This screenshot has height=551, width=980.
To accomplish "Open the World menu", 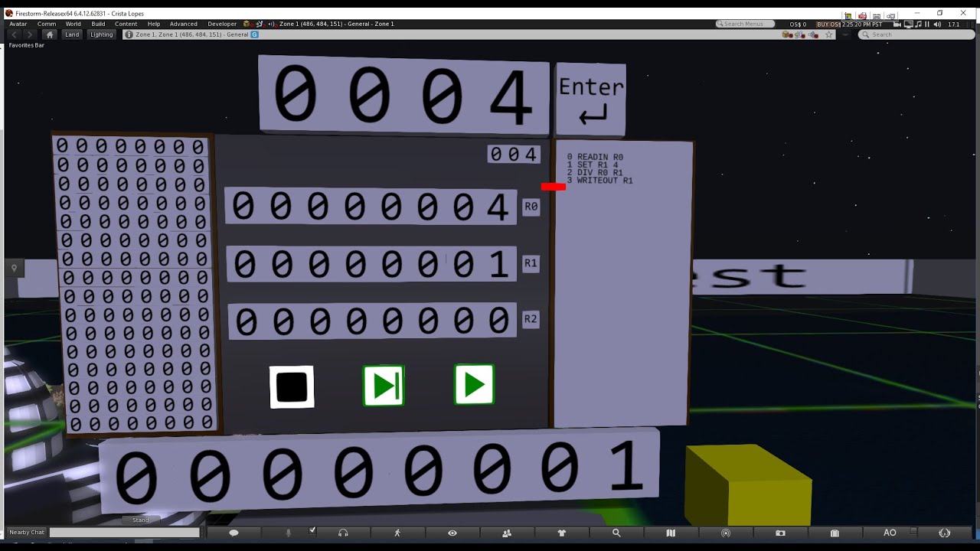I will (73, 24).
